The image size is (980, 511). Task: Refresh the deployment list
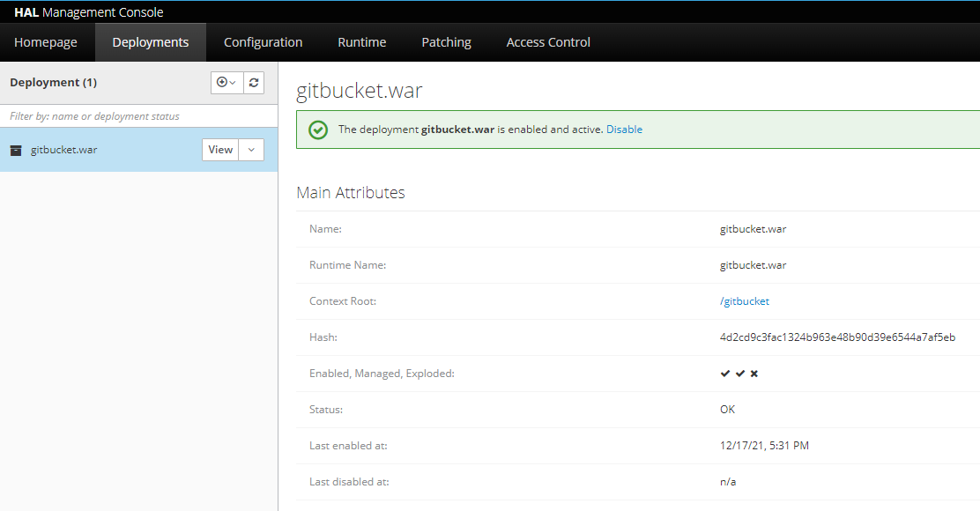(x=254, y=83)
